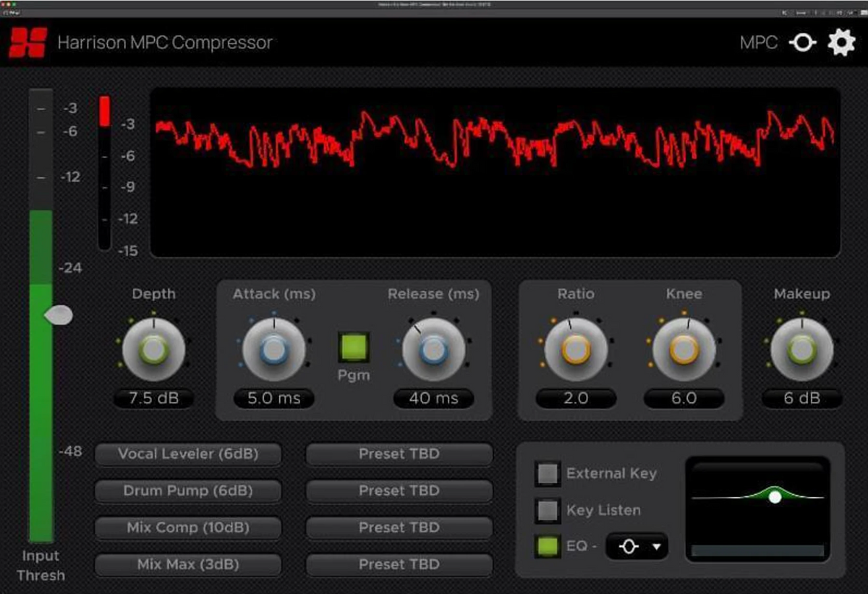Click the white EQ frequency node dot
868x594 pixels.
pyautogui.click(x=775, y=496)
